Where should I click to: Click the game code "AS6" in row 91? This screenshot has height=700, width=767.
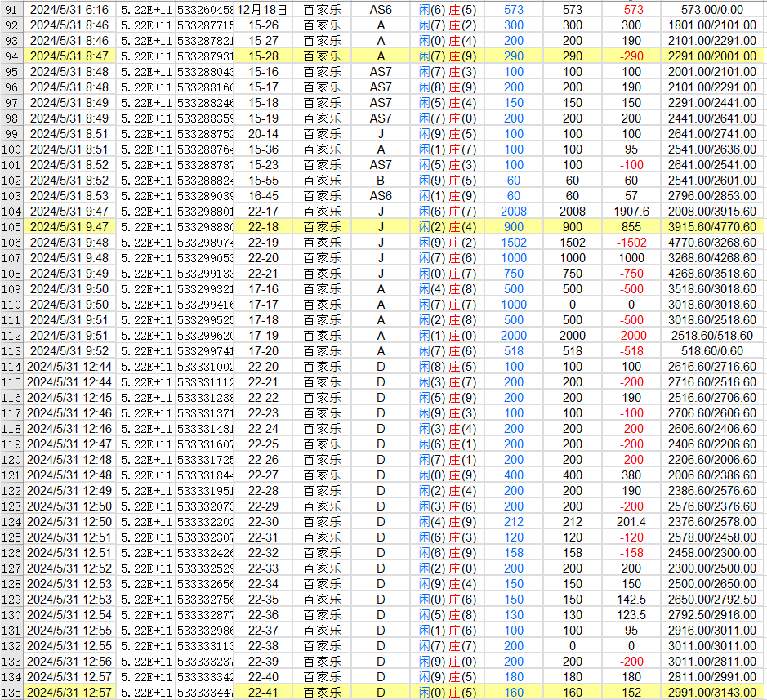(380, 10)
